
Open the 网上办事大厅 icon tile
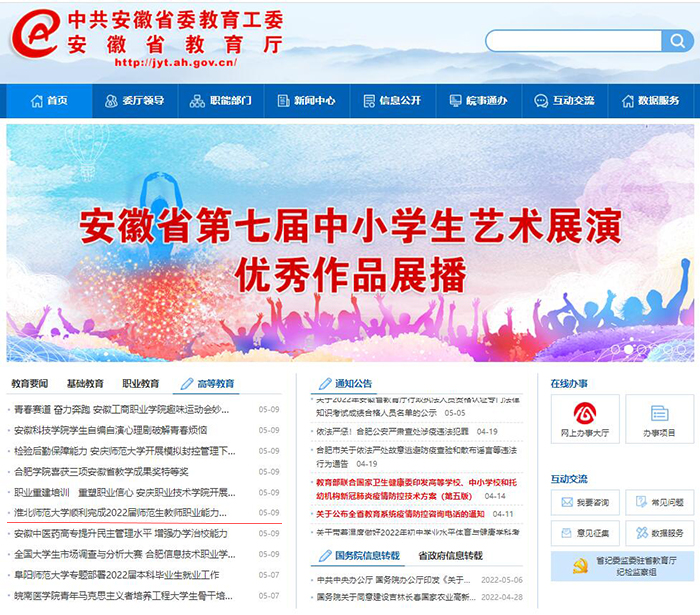tap(585, 419)
